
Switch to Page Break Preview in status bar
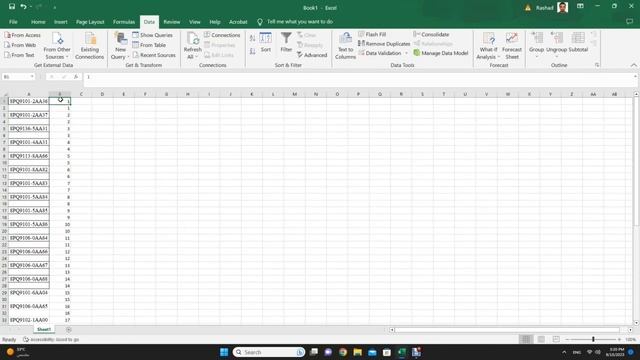(x=556, y=339)
